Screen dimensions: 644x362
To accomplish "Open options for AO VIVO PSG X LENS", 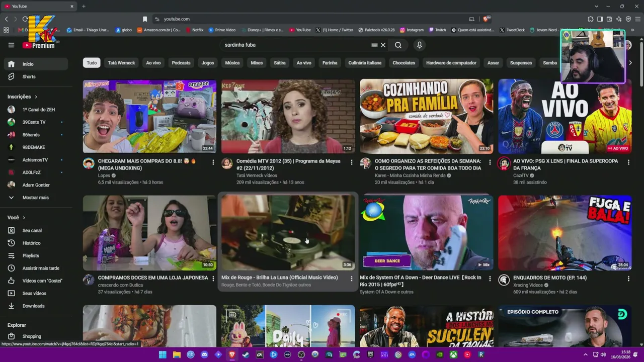I will pos(628,162).
